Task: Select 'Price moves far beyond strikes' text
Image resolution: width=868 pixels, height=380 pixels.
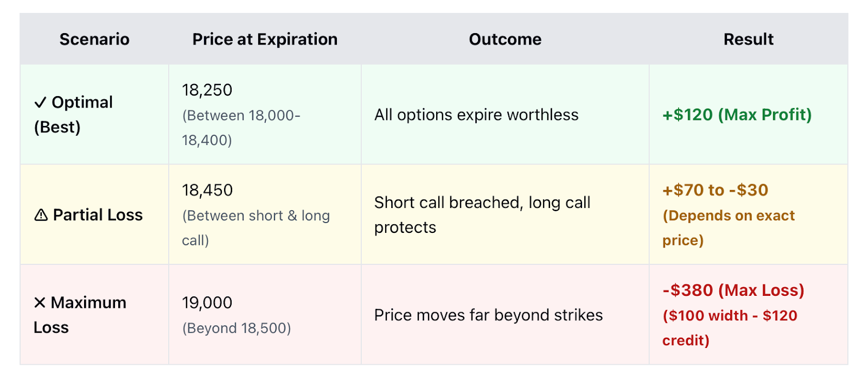Action: (x=488, y=315)
